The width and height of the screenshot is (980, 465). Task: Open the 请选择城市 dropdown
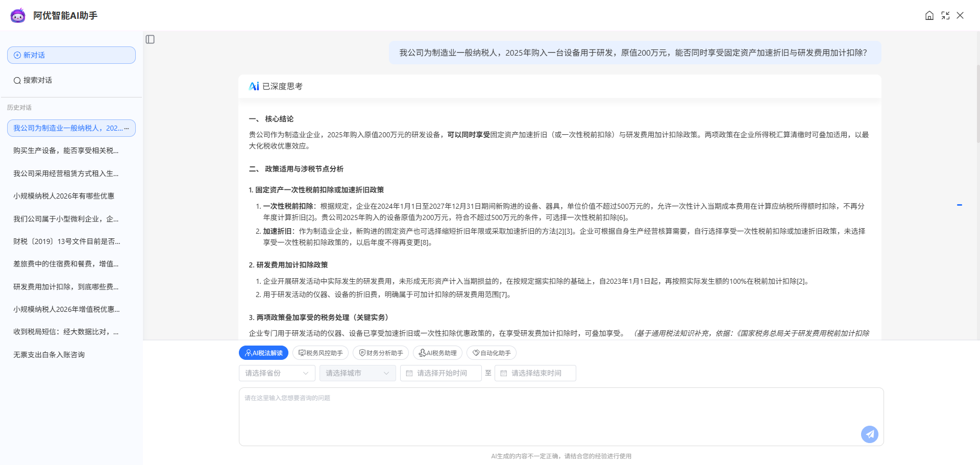[358, 373]
